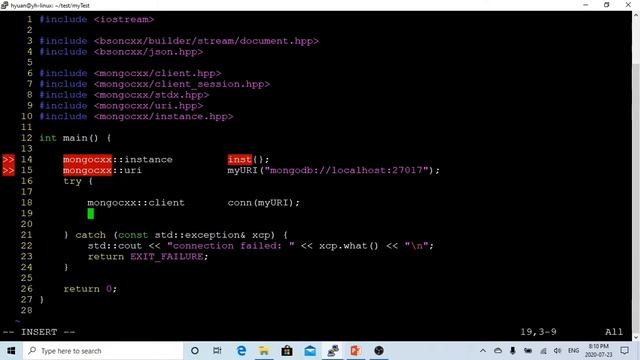
Task: Open the volume speaker tray icon
Action: point(558,351)
